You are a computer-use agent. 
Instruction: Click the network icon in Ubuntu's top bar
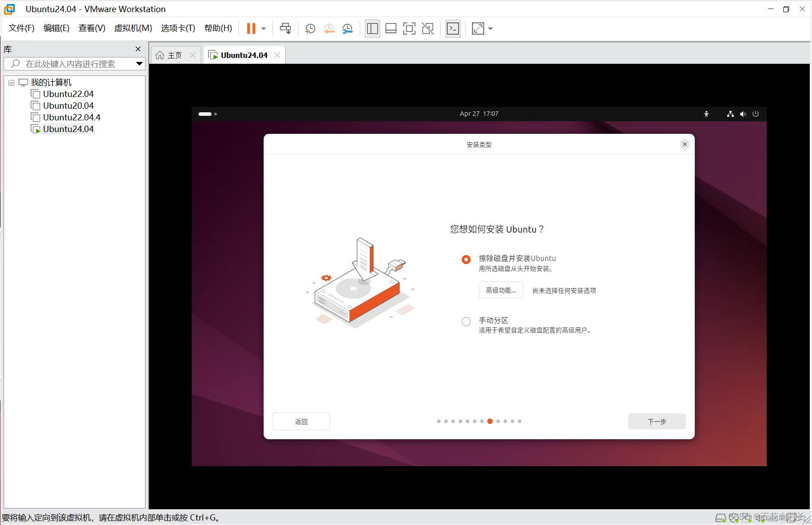(x=730, y=114)
